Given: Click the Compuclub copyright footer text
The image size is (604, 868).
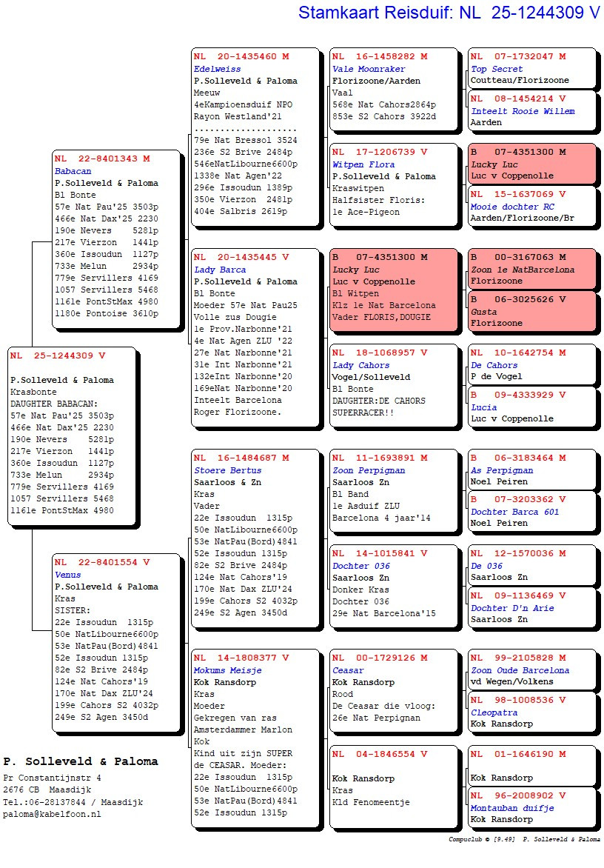Looking at the screenshot, I should pyautogui.click(x=524, y=840).
